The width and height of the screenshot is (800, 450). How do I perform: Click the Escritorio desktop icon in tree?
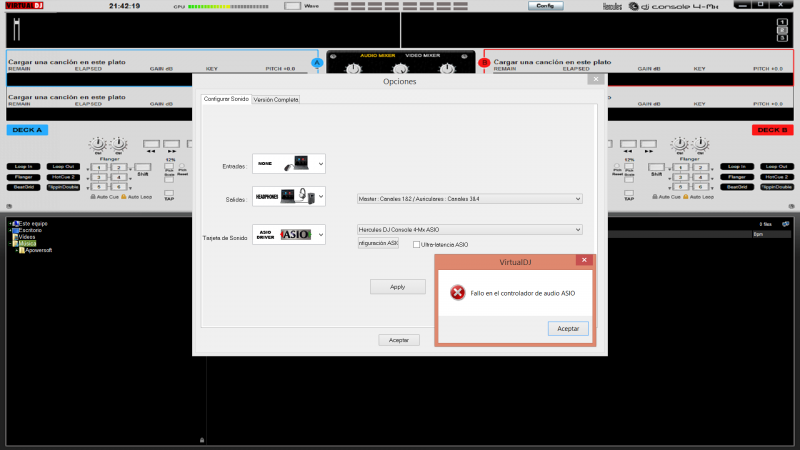click(15, 230)
